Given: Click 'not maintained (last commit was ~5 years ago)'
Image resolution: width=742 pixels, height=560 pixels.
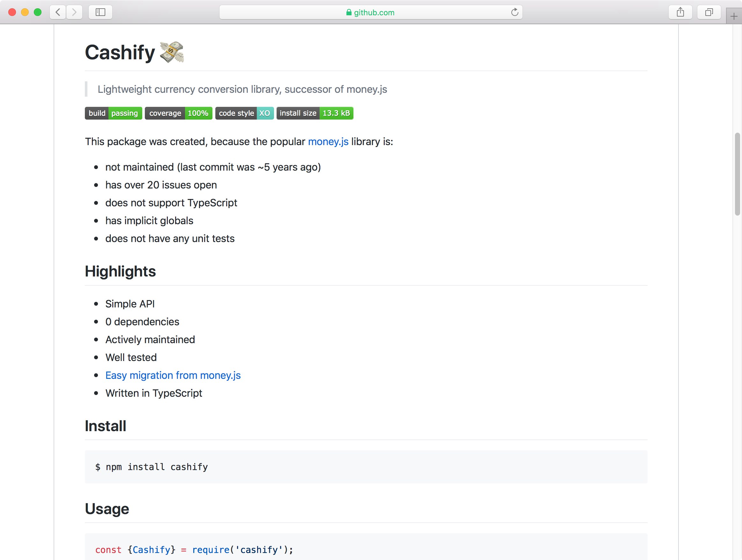Looking at the screenshot, I should pyautogui.click(x=213, y=167).
